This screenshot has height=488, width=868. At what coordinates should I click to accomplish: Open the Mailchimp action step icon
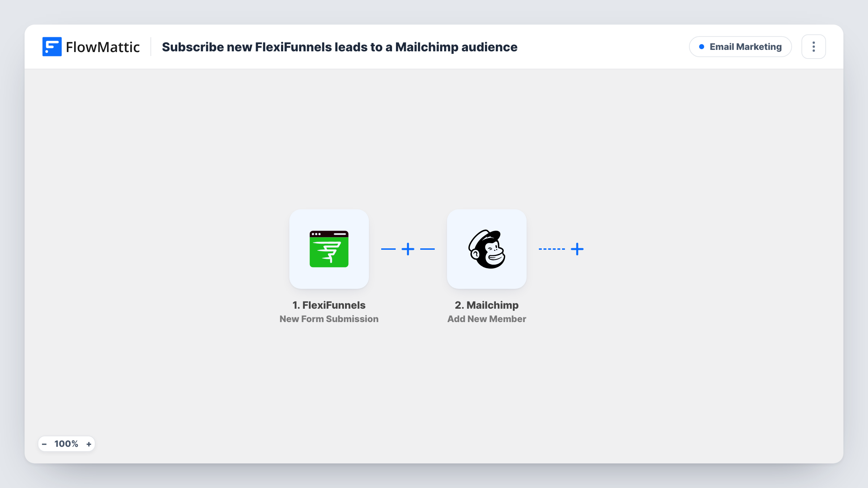tap(486, 249)
